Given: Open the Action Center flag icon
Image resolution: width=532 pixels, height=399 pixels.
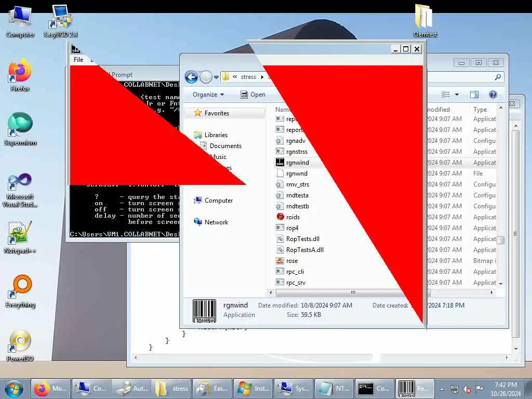Looking at the screenshot, I should [x=479, y=389].
